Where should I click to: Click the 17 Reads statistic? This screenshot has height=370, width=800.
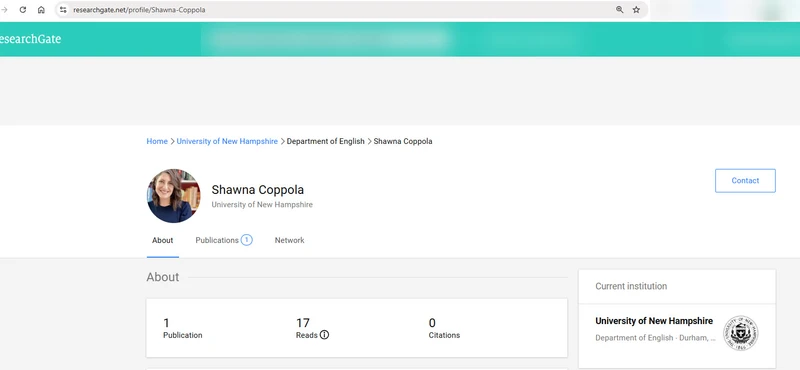(312, 328)
